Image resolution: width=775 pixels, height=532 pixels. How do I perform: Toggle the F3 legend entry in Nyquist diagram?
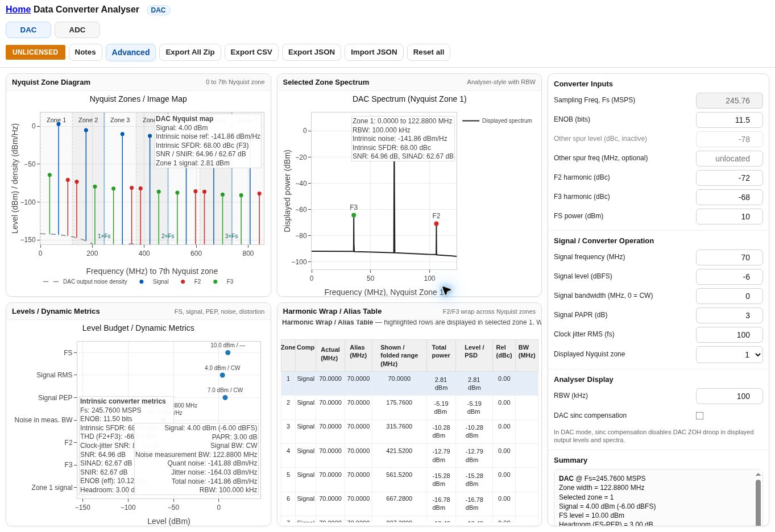click(223, 282)
